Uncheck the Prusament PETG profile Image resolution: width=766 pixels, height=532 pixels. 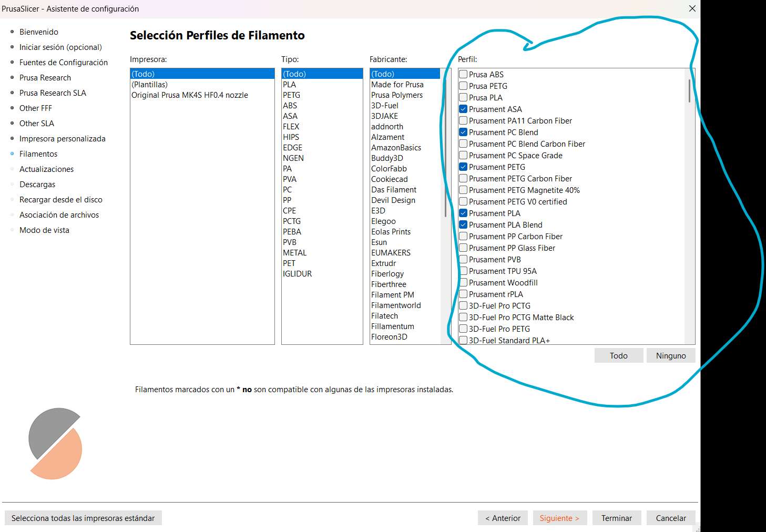[463, 167]
